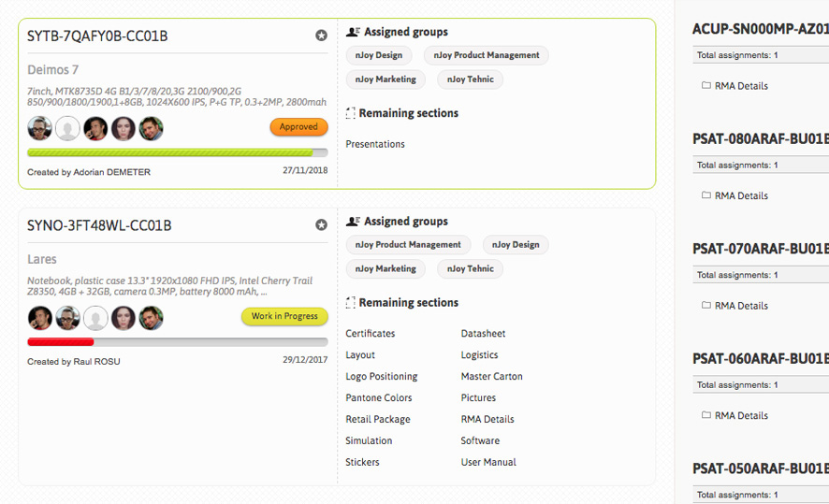Open RMA Details folder under ACUP-SN000MP

pos(734,86)
